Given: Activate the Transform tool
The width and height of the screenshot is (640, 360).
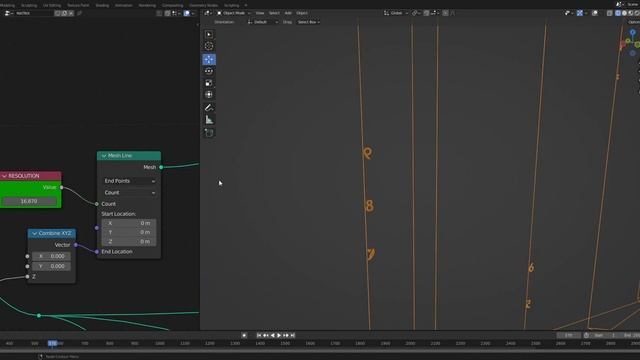Looking at the screenshot, I should click(209, 95).
